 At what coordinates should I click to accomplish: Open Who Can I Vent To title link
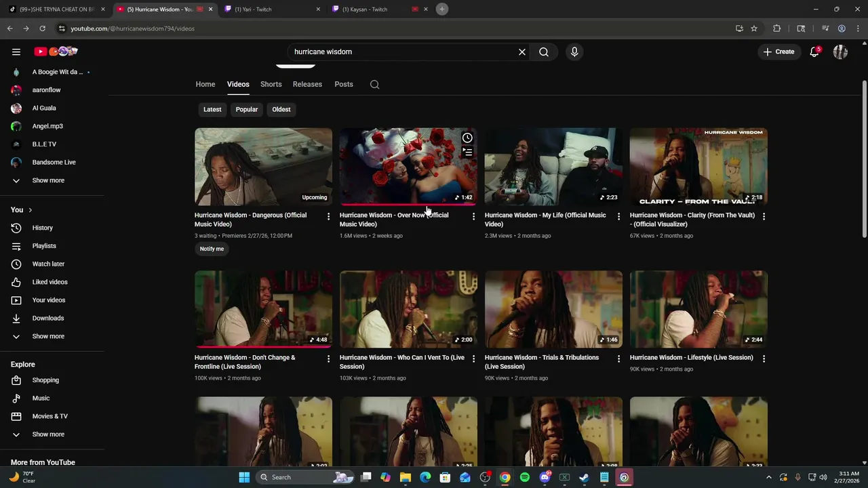pyautogui.click(x=402, y=362)
